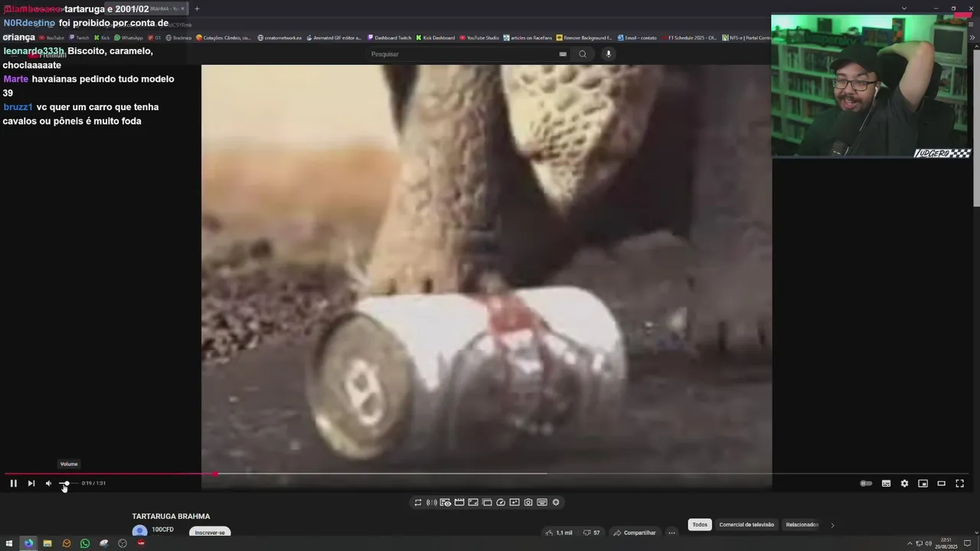The width and height of the screenshot is (980, 551).
Task: Mute the video with the speaker icon
Action: pyautogui.click(x=48, y=483)
